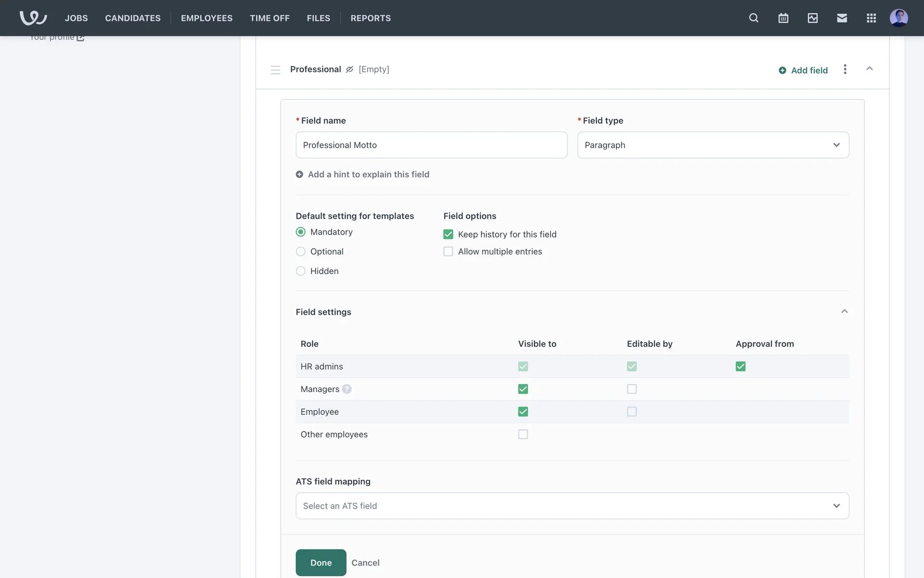Open the Professional section three-dot menu
This screenshot has width=924, height=578.
845,69
